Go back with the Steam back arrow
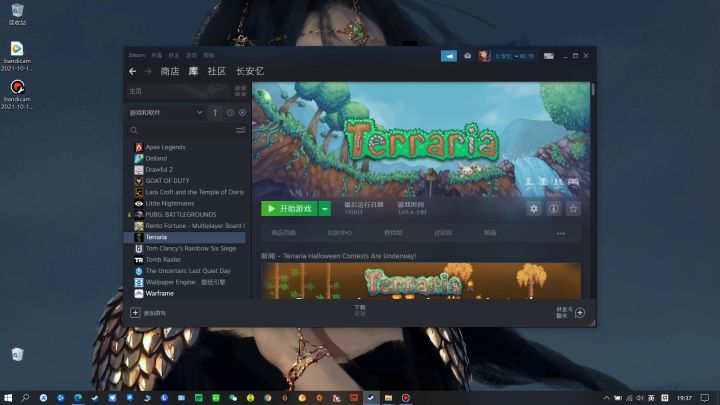This screenshot has height=405, width=720. point(132,71)
